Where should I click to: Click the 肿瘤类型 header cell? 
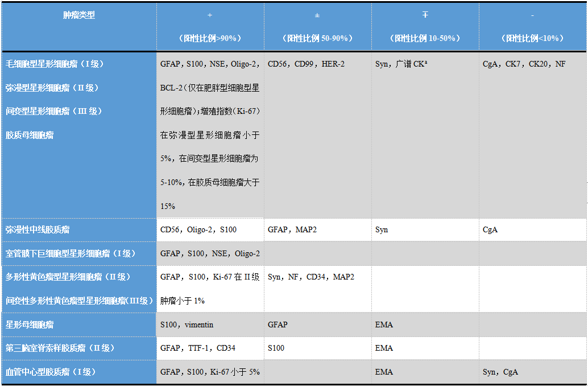click(x=79, y=15)
